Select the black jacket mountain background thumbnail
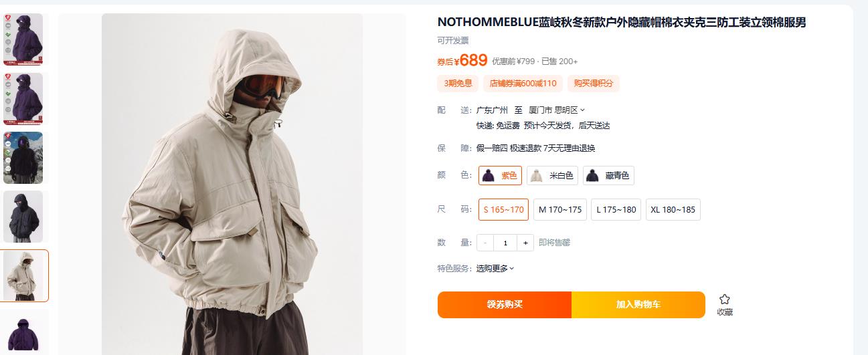The height and width of the screenshot is (355, 868). [23, 158]
